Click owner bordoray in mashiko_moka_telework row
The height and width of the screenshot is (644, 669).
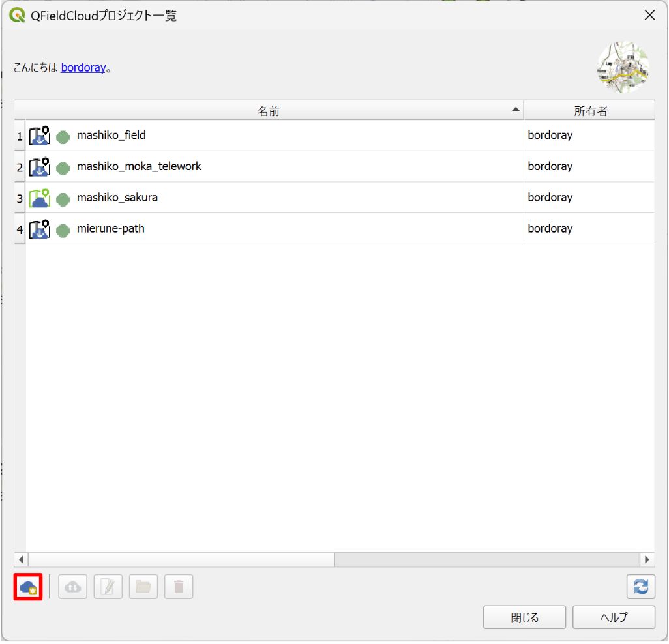tap(550, 166)
